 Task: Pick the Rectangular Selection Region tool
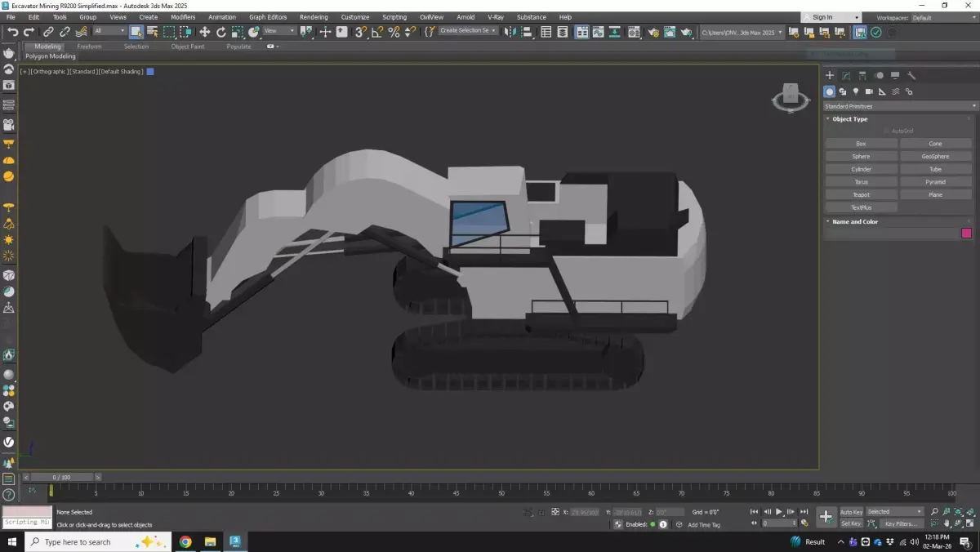point(169,32)
